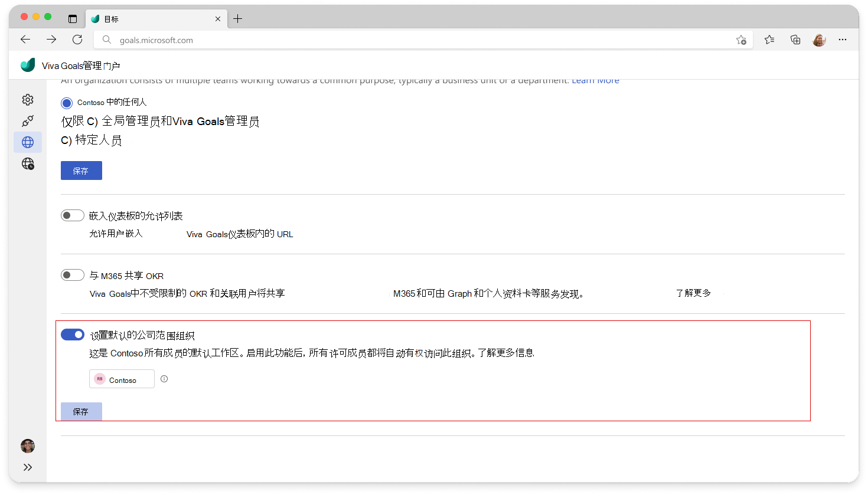Open browser collections icon
Image resolution: width=868 pixels, height=495 pixels.
(795, 40)
